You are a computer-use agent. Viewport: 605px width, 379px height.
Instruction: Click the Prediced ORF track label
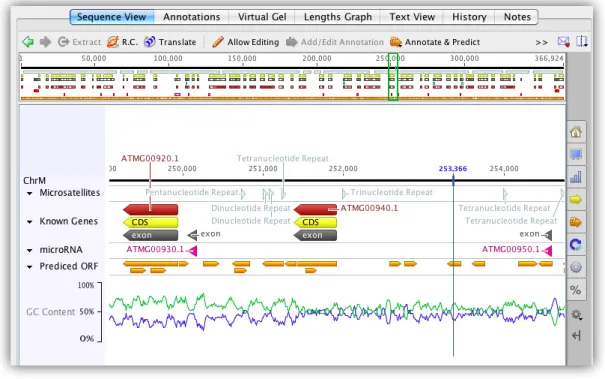(x=69, y=266)
